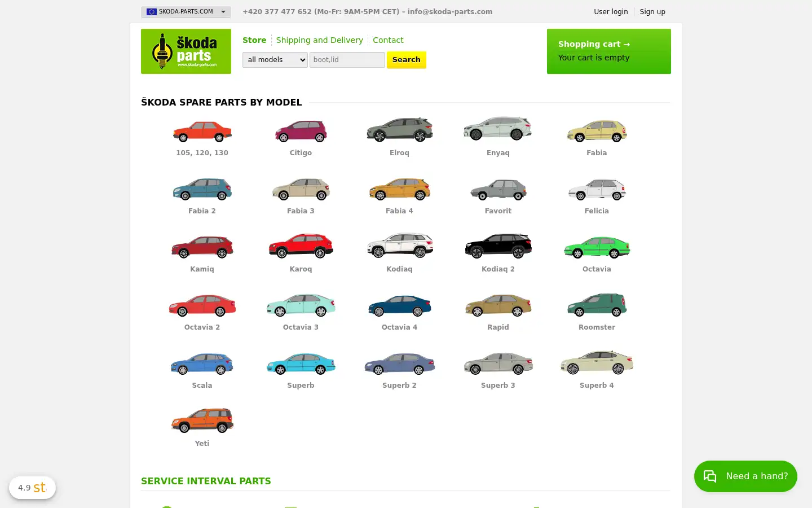Image resolution: width=812 pixels, height=508 pixels.
Task: Select the Superb 2 car icon
Action: tap(399, 364)
